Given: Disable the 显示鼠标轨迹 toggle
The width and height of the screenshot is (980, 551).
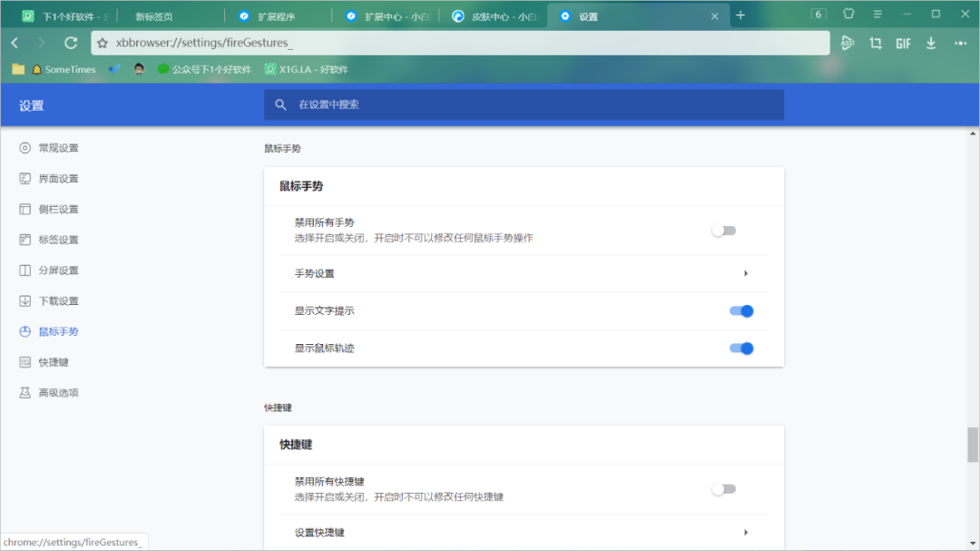Looking at the screenshot, I should [x=741, y=349].
